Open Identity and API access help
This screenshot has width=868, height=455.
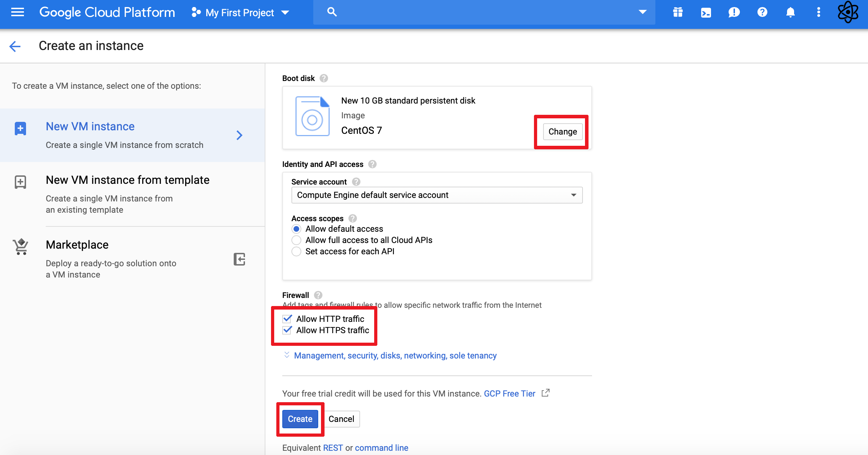[x=372, y=164]
